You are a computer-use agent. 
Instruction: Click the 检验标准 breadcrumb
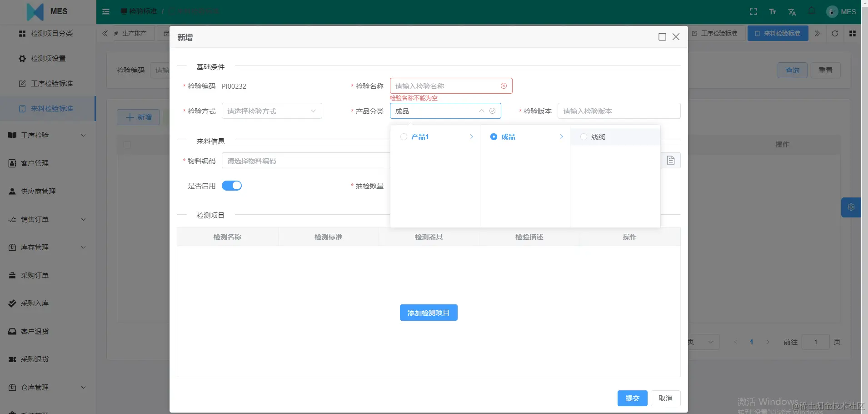click(x=139, y=11)
